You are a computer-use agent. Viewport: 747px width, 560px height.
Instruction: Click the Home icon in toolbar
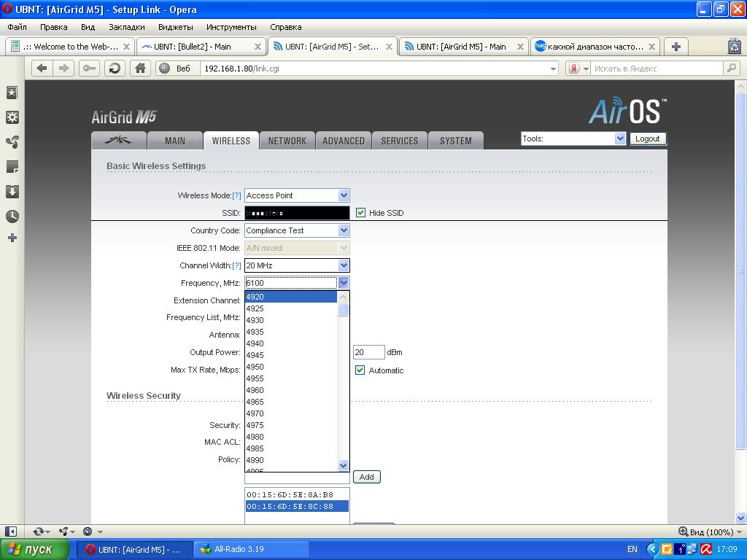(x=140, y=68)
